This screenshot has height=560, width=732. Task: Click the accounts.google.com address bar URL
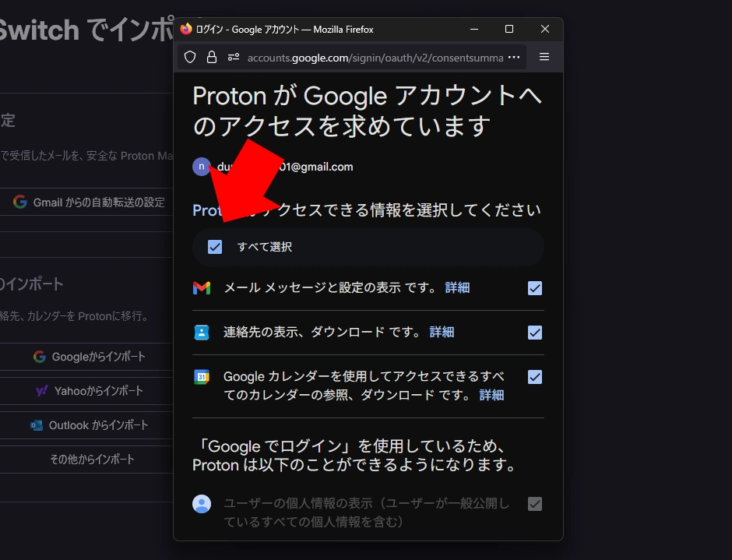[375, 58]
